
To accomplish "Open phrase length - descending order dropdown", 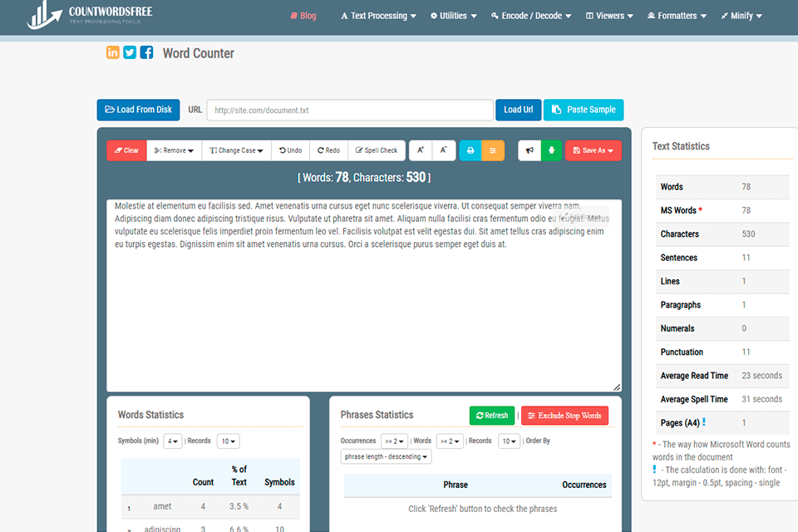I will click(x=386, y=456).
